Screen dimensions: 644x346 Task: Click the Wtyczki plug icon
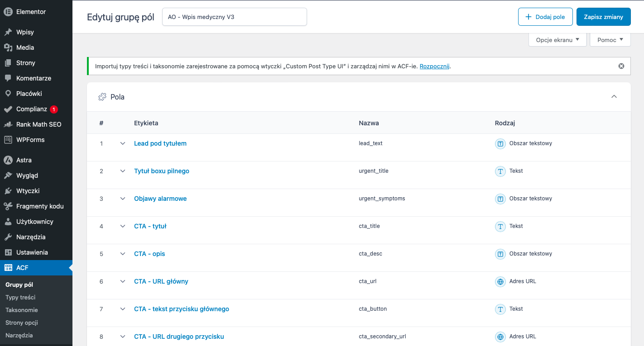(8, 191)
